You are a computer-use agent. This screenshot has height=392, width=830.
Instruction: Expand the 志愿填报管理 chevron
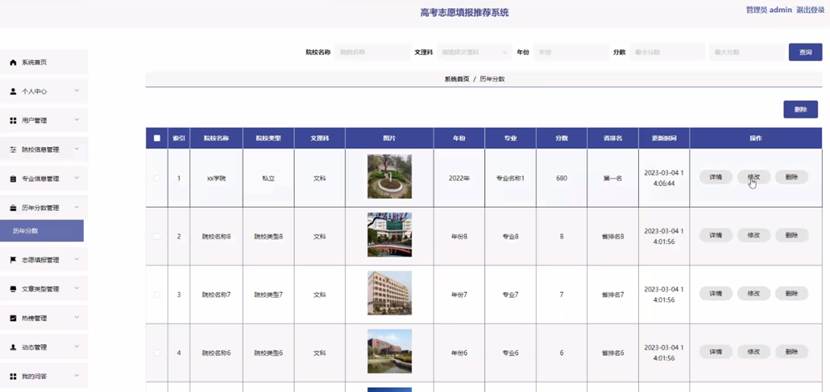click(77, 259)
